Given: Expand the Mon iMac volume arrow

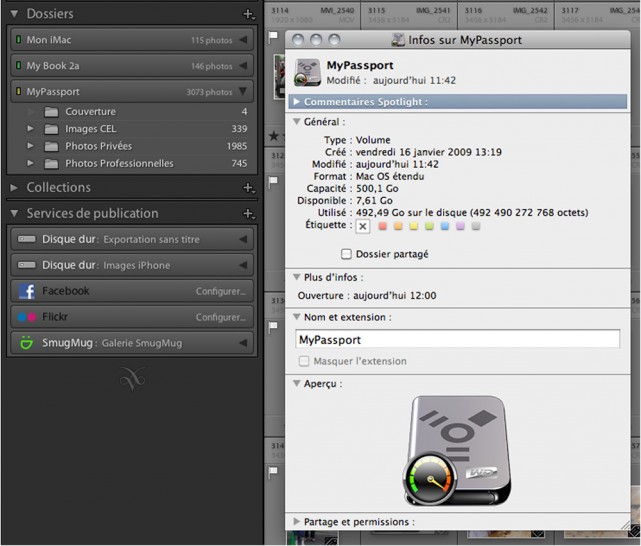Looking at the screenshot, I should click(243, 40).
